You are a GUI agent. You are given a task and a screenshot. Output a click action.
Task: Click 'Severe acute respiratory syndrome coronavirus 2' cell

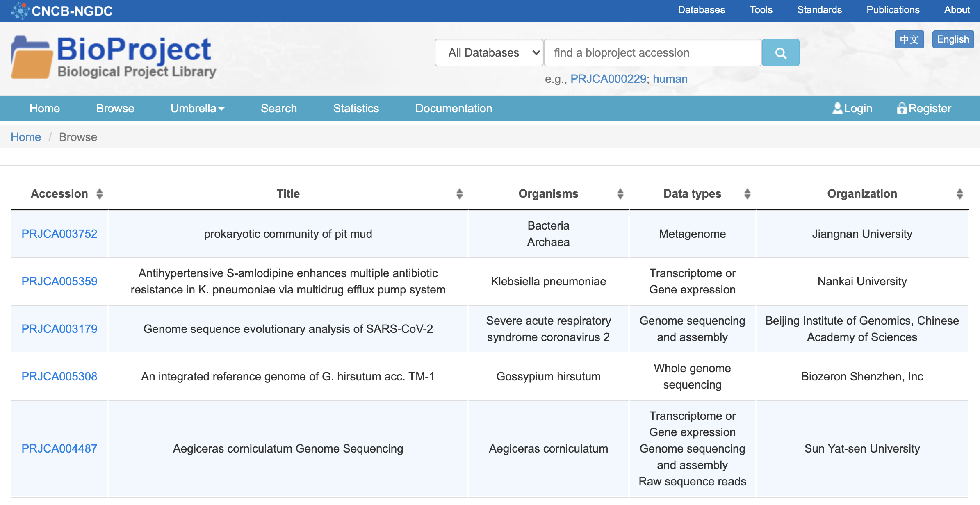548,329
